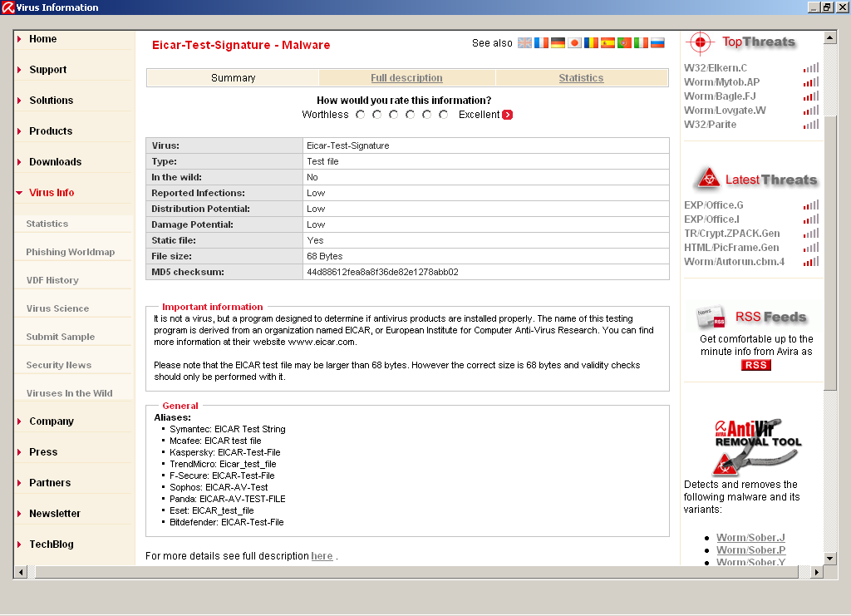
Task: Select the third rating radio button
Action: (x=393, y=115)
